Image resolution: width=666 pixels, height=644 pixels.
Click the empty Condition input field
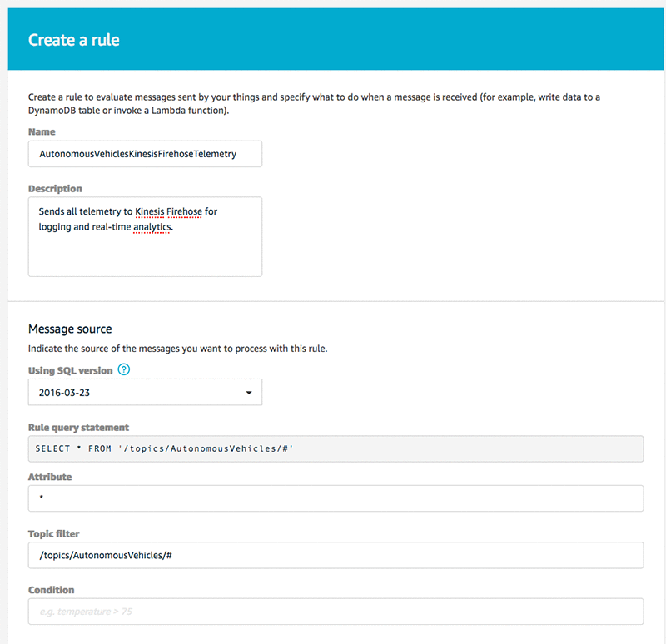point(335,612)
